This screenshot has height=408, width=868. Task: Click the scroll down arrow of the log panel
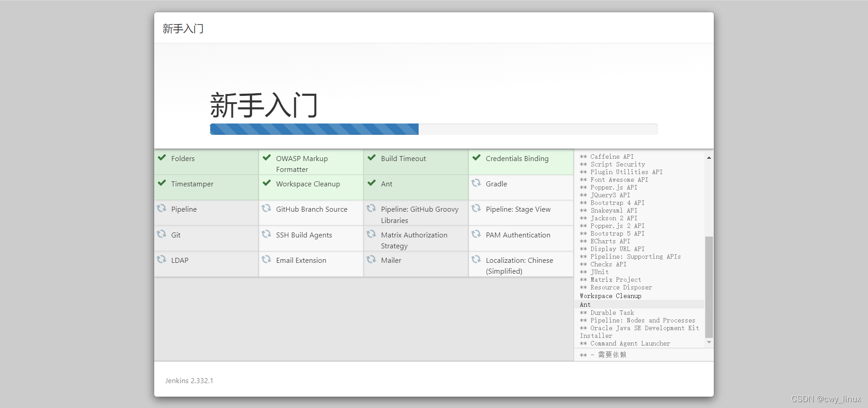coord(709,342)
